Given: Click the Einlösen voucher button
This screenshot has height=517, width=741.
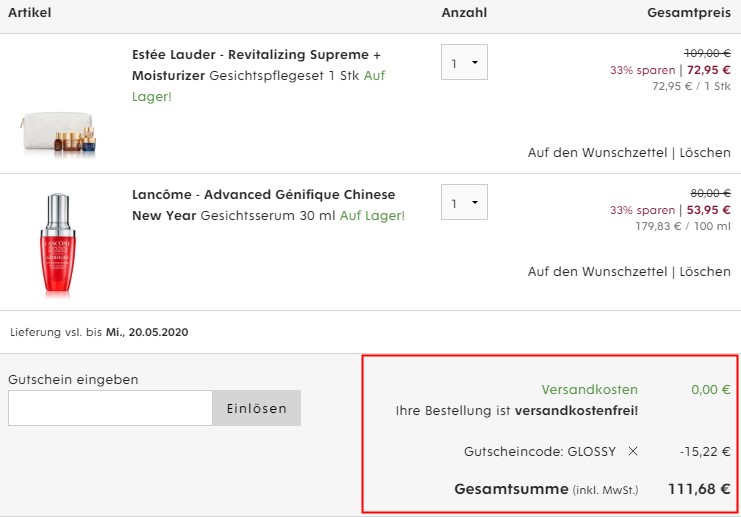Looking at the screenshot, I should [x=257, y=408].
